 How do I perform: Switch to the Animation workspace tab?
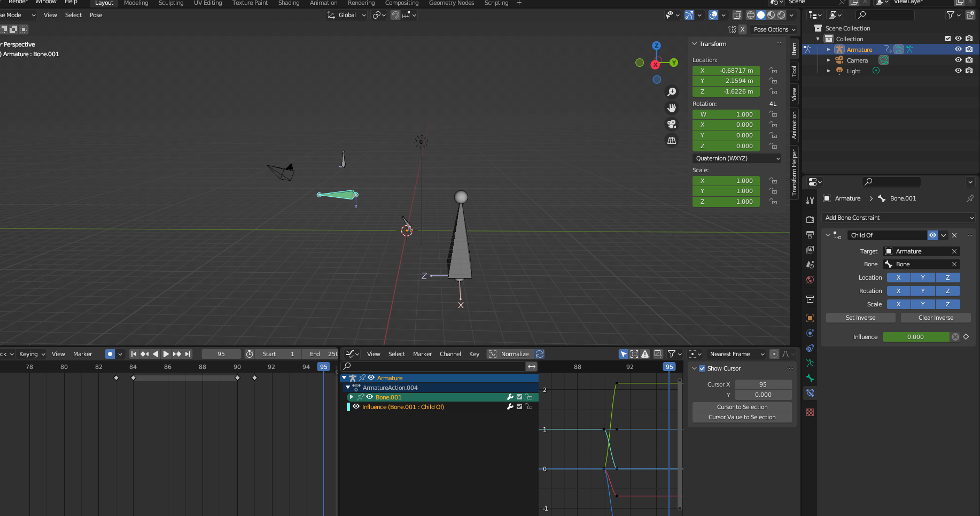pos(323,3)
